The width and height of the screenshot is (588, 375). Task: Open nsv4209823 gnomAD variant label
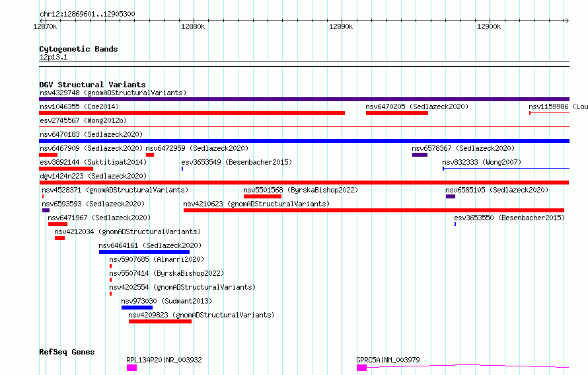[202, 315]
